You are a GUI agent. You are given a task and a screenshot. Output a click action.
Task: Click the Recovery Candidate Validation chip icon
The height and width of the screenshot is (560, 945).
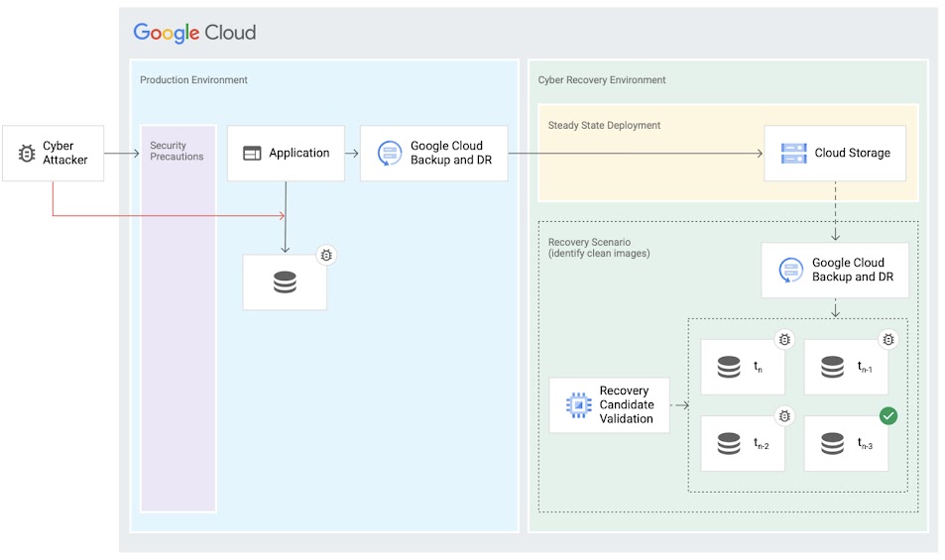tap(578, 405)
